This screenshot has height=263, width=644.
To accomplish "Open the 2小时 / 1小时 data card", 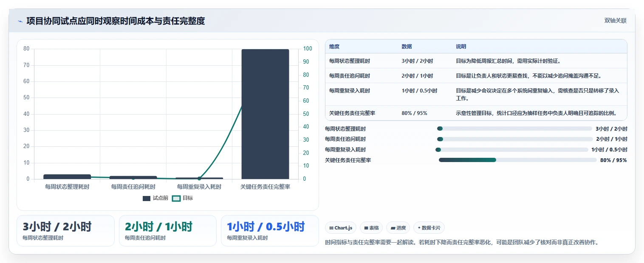I will point(168,231).
